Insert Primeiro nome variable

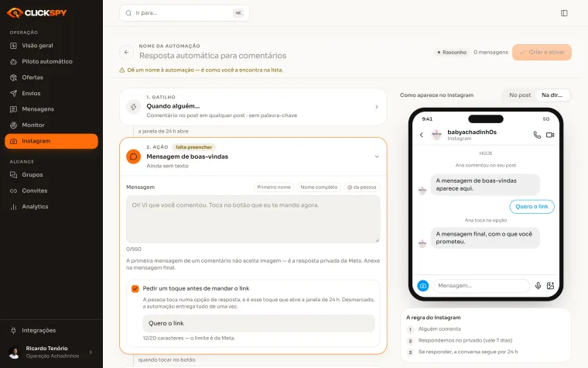pos(274,187)
